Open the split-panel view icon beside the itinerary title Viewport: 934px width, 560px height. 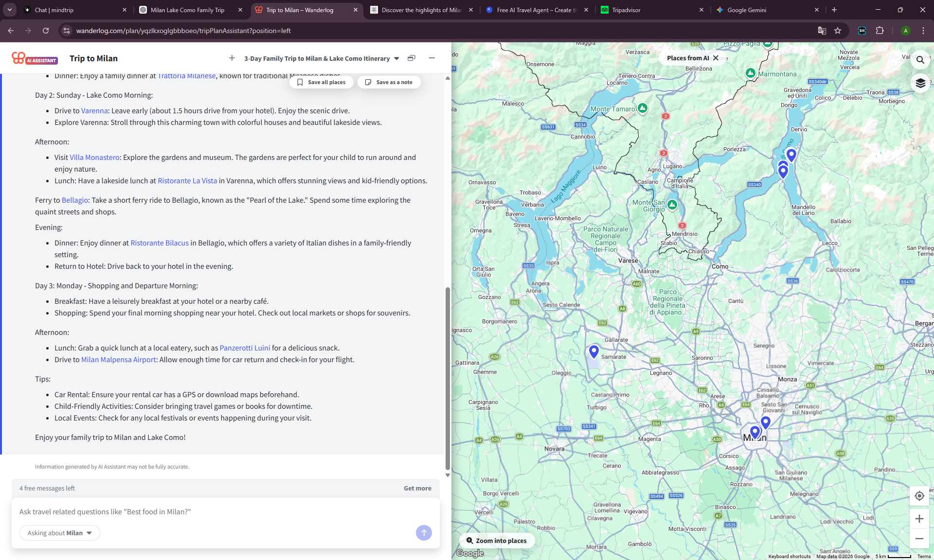click(x=412, y=58)
